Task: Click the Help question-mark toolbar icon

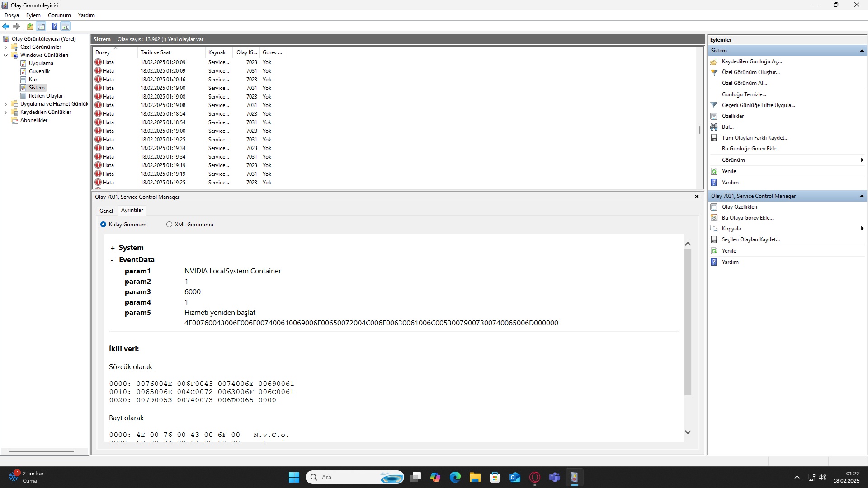Action: [x=54, y=27]
